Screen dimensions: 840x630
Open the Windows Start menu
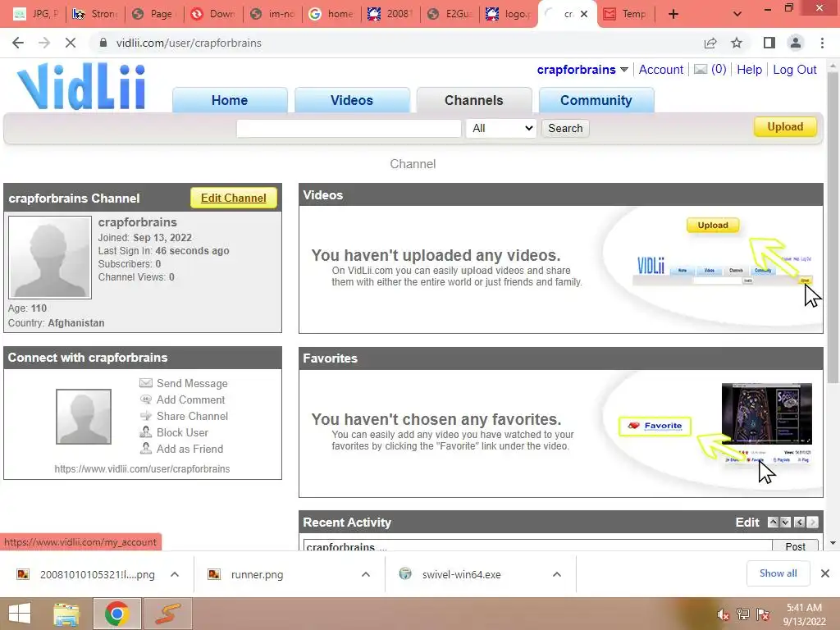[x=20, y=614]
